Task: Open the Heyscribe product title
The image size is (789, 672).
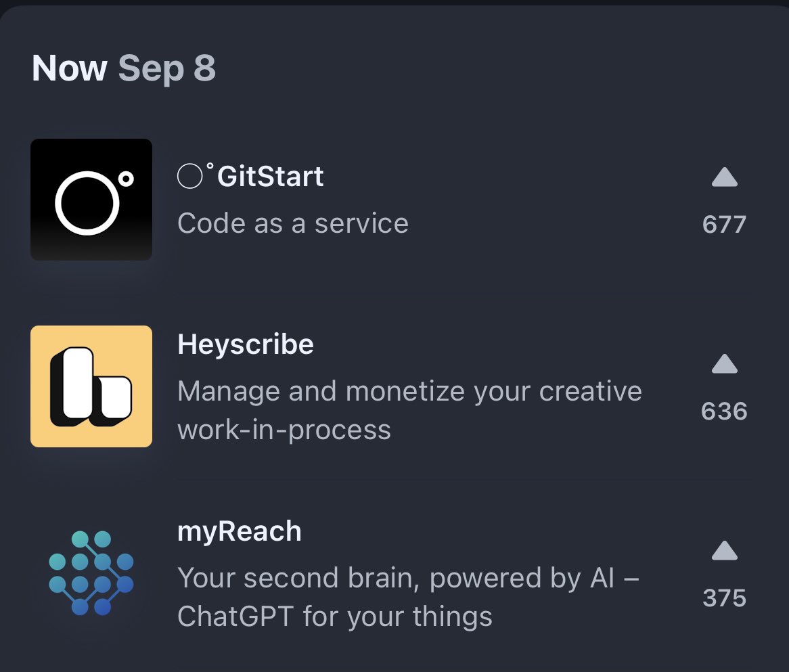Action: [246, 345]
